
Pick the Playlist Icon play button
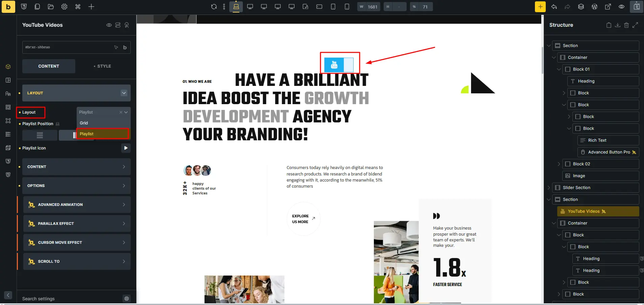(x=126, y=148)
